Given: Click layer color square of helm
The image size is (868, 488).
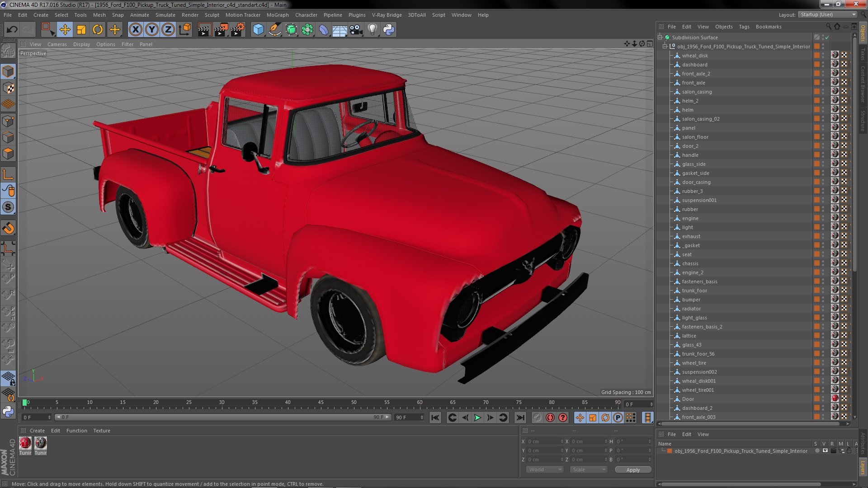Looking at the screenshot, I should (816, 110).
